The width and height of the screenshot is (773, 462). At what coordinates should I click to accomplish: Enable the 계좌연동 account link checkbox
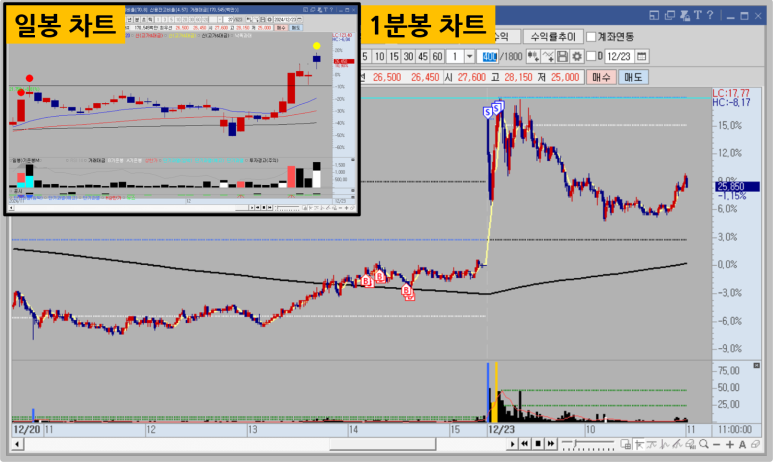(x=591, y=37)
